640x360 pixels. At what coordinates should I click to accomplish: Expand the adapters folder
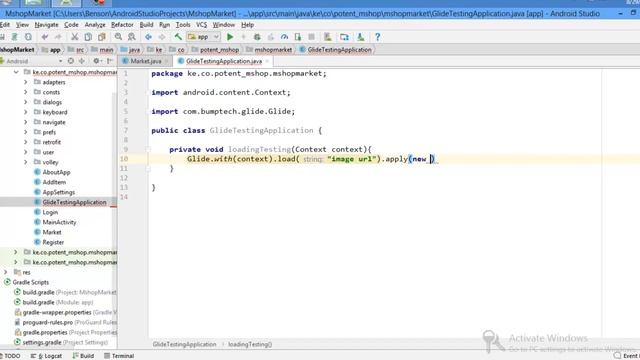[26, 82]
